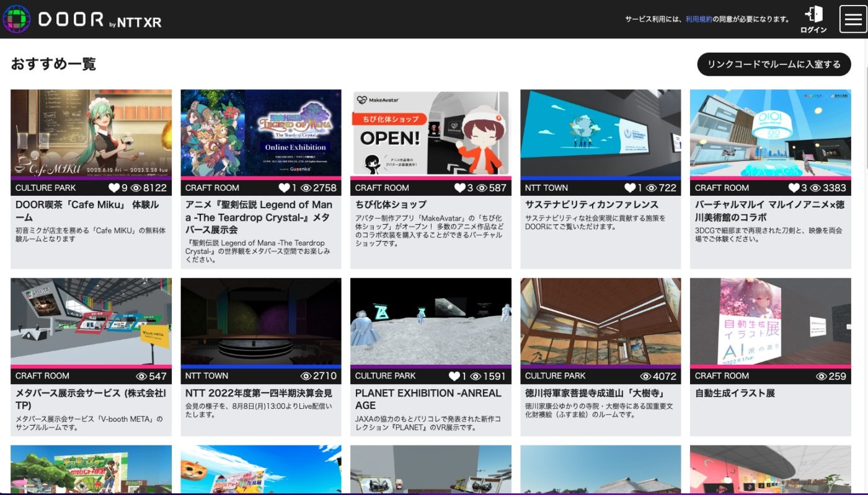
Task: Click heart on PLANET EXHIBITION card
Action: 454,376
